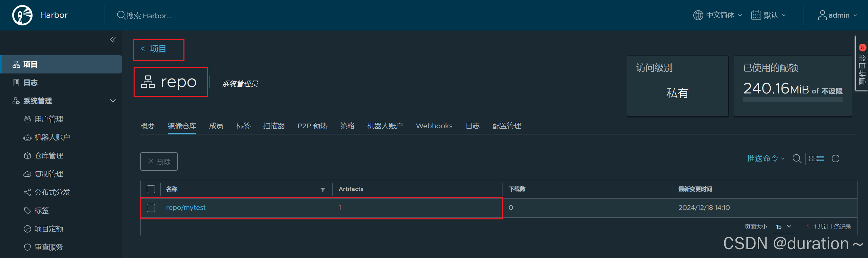The width and height of the screenshot is (868, 258).
Task: Sort by the 最新变更时间 column header
Action: coord(695,189)
